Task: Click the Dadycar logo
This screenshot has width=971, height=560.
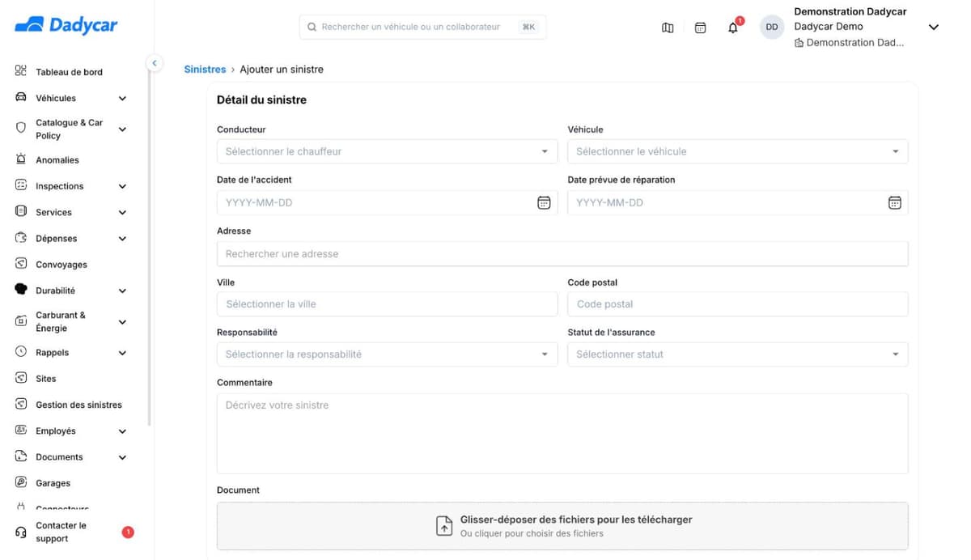Action: (x=66, y=25)
